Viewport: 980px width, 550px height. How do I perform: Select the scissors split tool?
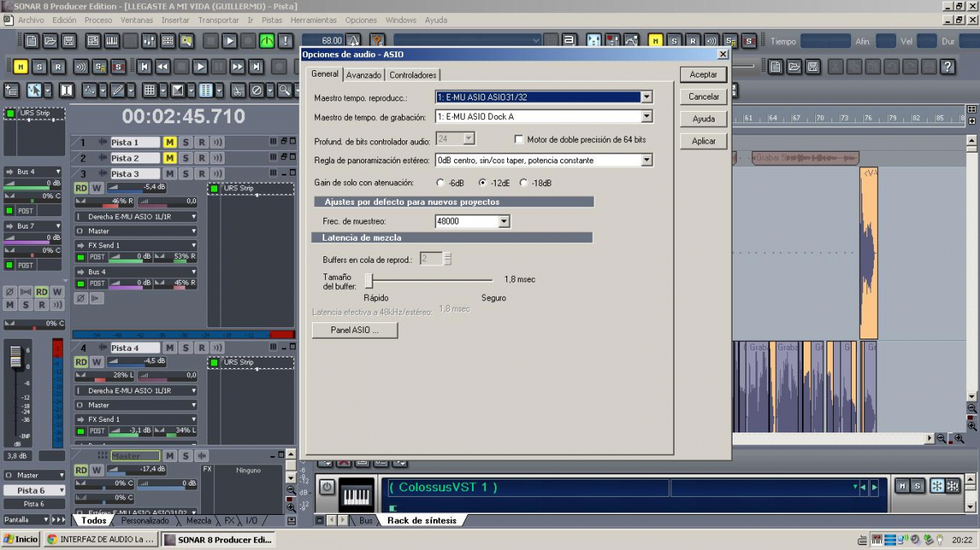tap(237, 91)
